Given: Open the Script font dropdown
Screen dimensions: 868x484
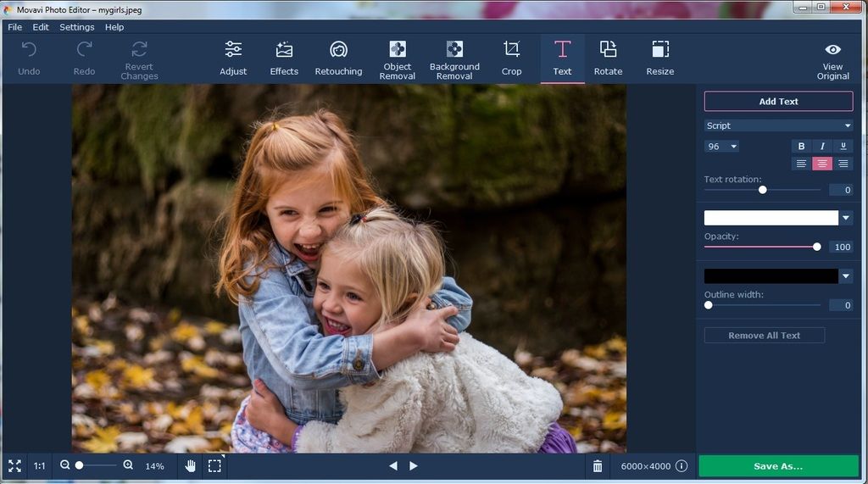Looking at the screenshot, I should 778,125.
